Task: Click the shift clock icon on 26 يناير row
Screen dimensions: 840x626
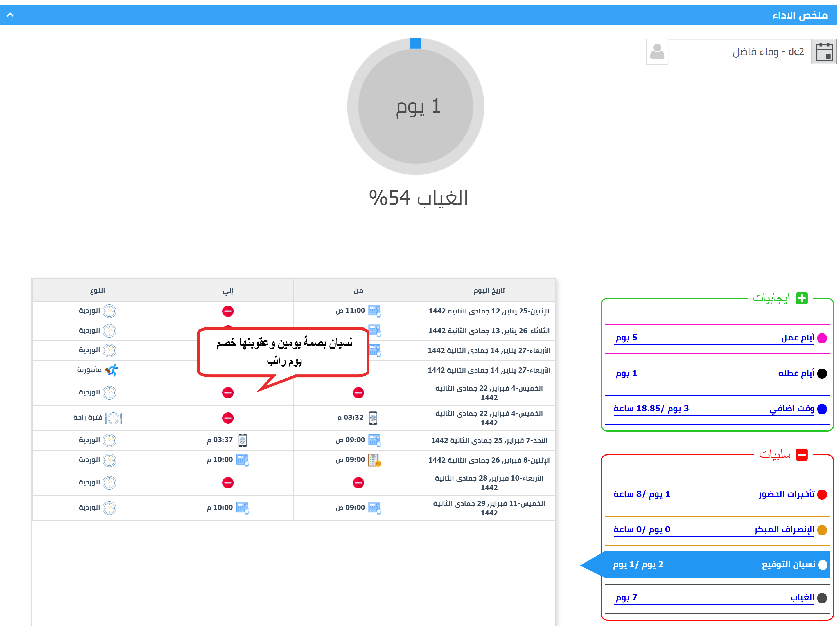Action: [109, 331]
